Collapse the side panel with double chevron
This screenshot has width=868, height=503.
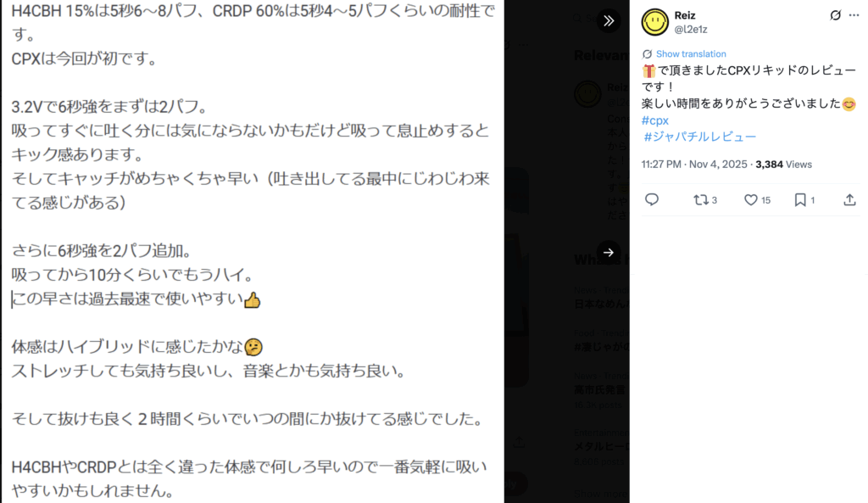(x=609, y=21)
